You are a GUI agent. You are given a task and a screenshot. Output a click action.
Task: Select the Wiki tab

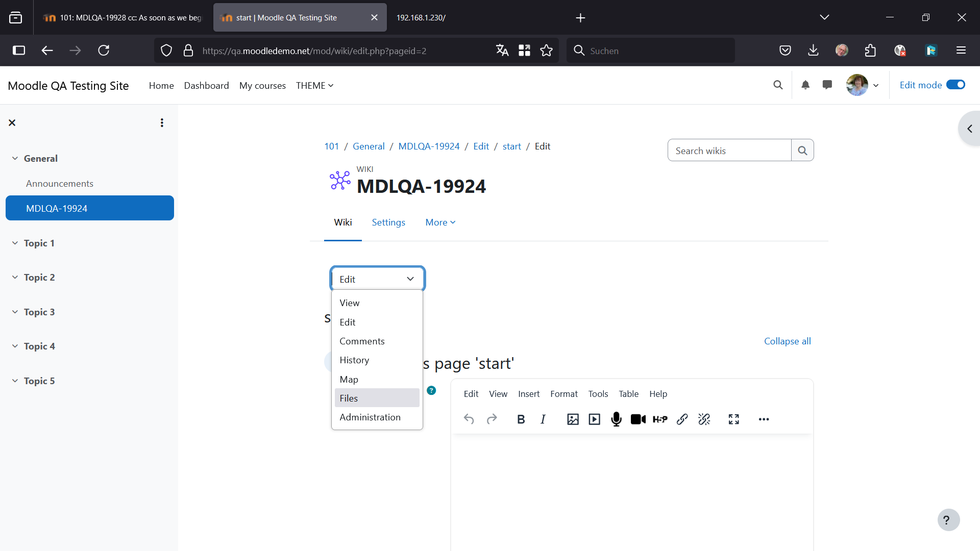tap(343, 222)
